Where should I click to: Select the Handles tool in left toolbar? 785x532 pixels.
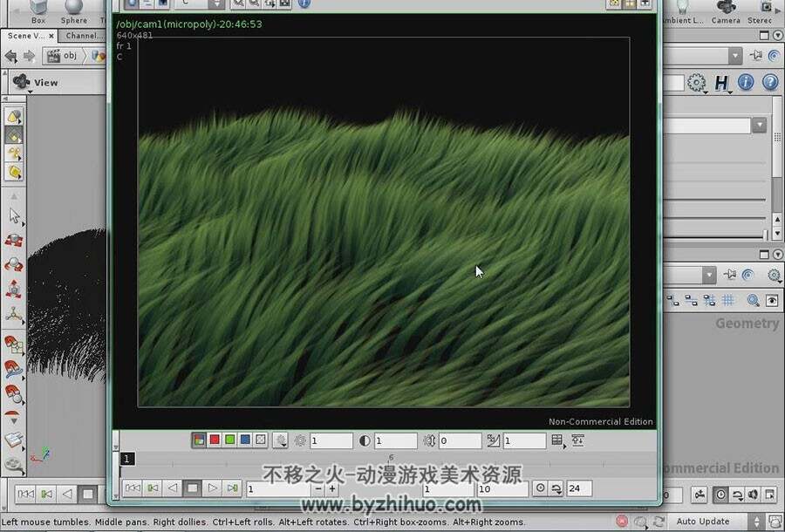tap(14, 314)
